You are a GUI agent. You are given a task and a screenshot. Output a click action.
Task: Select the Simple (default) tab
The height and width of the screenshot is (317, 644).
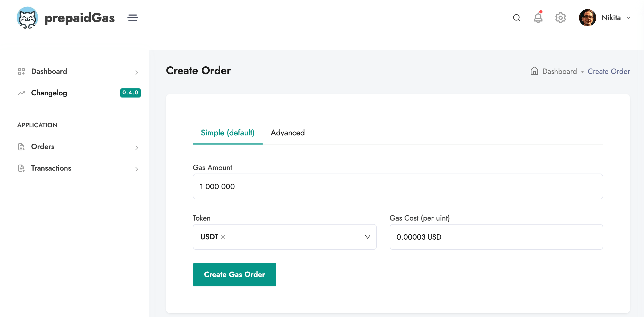coord(227,133)
